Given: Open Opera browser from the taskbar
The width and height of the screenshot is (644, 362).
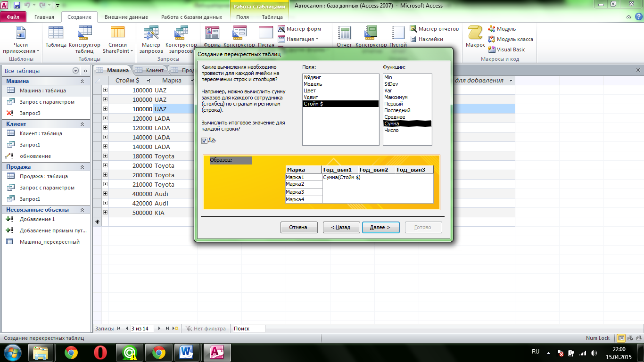Looking at the screenshot, I should coord(100,352).
